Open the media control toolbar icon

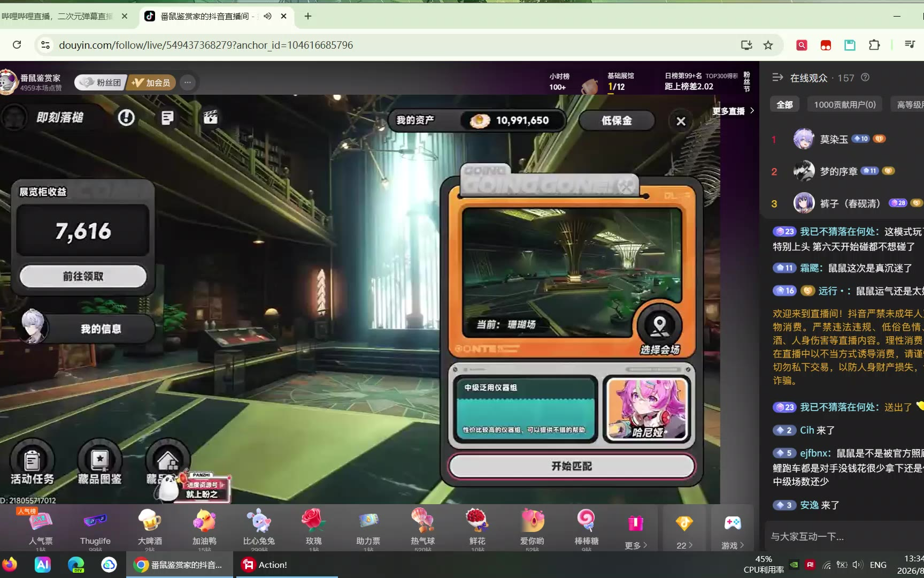(x=910, y=45)
